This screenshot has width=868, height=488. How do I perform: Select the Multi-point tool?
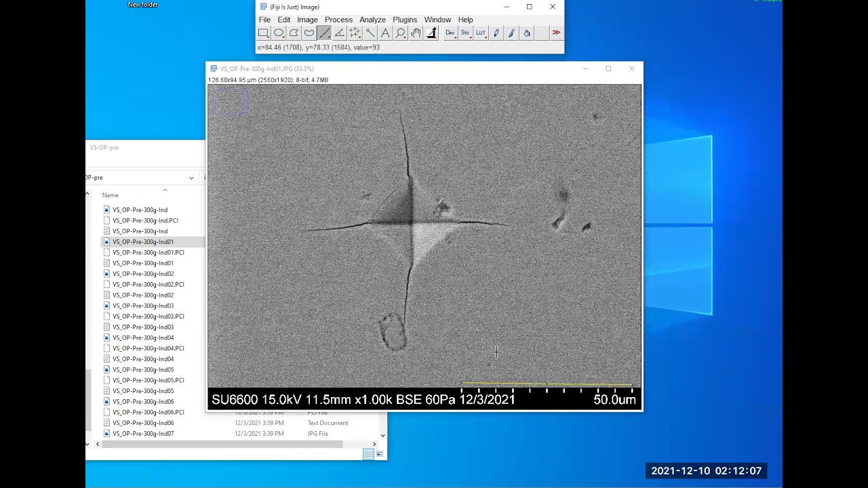[x=355, y=33]
